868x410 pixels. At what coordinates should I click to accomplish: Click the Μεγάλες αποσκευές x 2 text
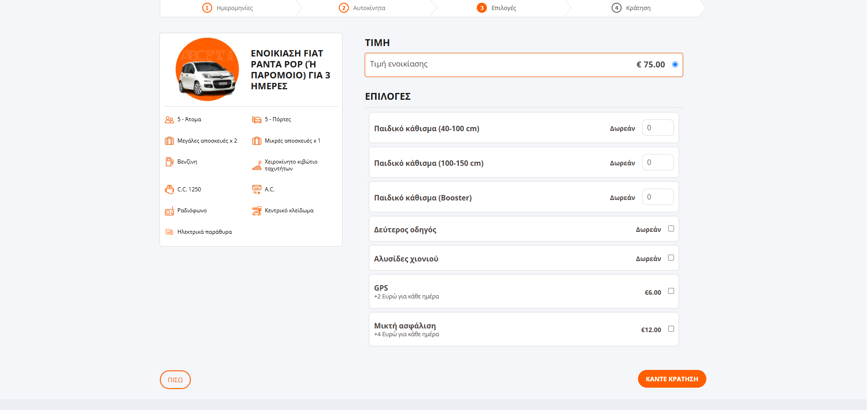(x=207, y=141)
